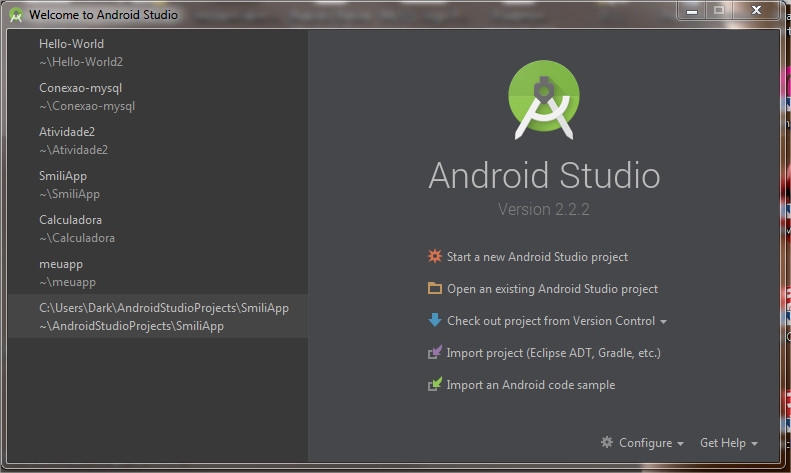Open recent project meuapp
The image size is (791, 473).
click(x=158, y=272)
